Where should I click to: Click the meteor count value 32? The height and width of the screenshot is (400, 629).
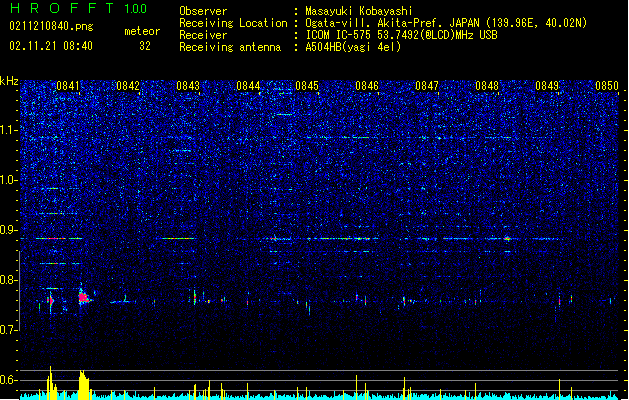[x=145, y=46]
